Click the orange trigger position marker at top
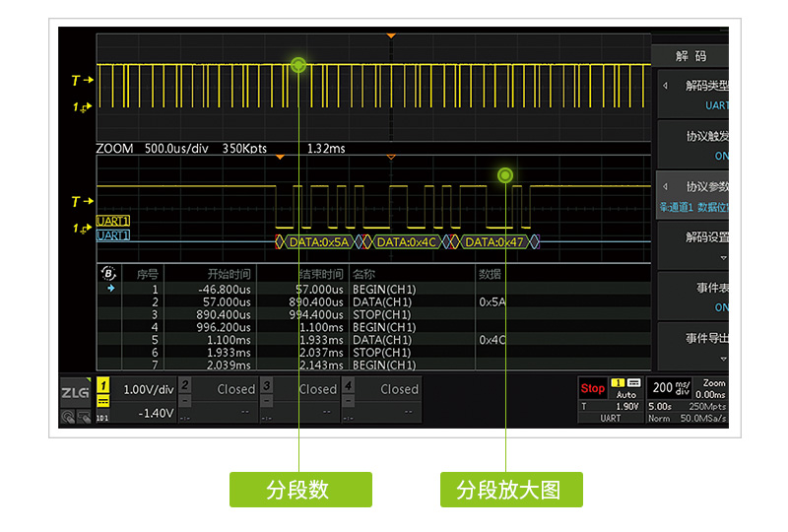 coord(391,35)
